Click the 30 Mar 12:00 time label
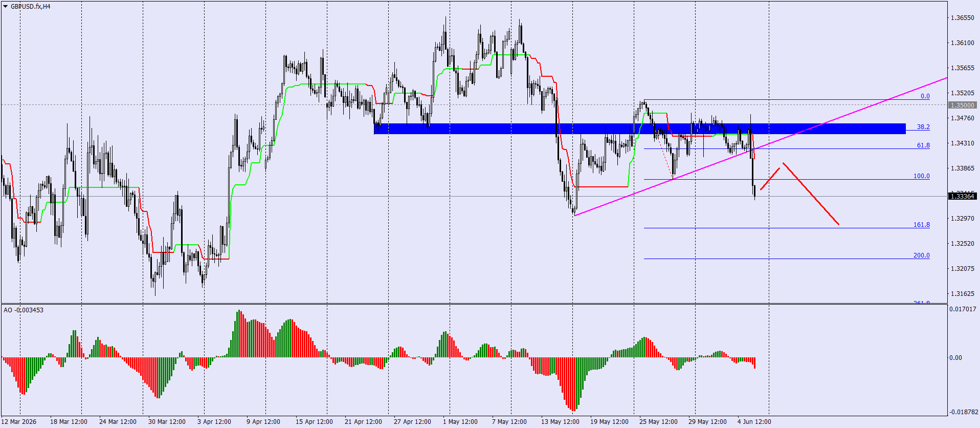980x428 pixels. (167, 422)
